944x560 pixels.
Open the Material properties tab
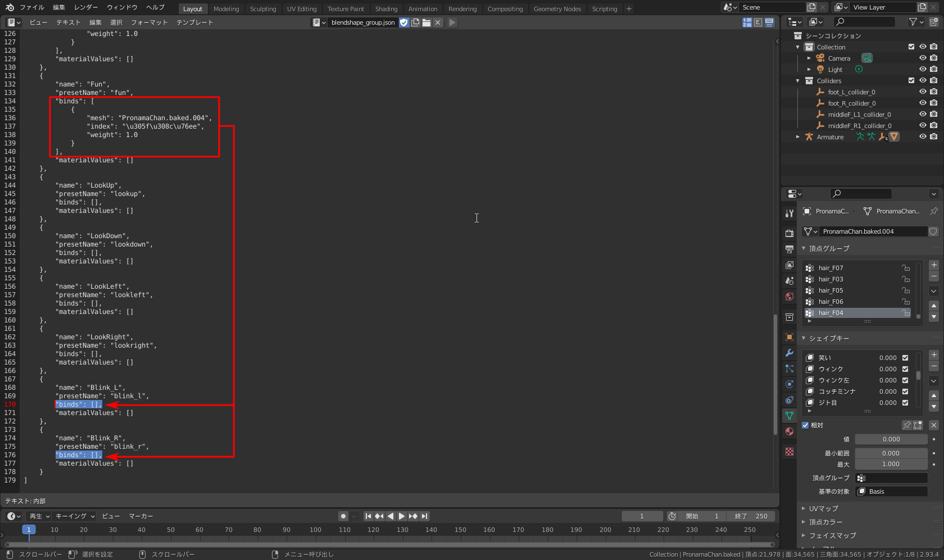[789, 431]
